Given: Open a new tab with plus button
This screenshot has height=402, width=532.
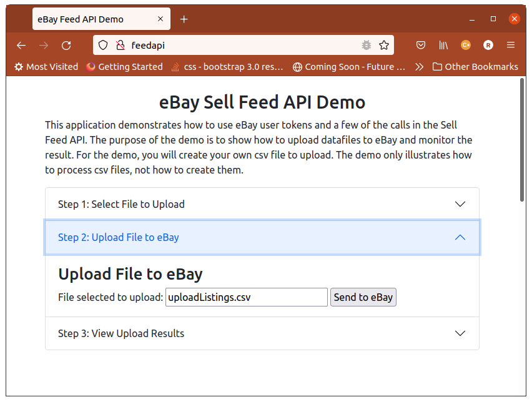Looking at the screenshot, I should [184, 19].
